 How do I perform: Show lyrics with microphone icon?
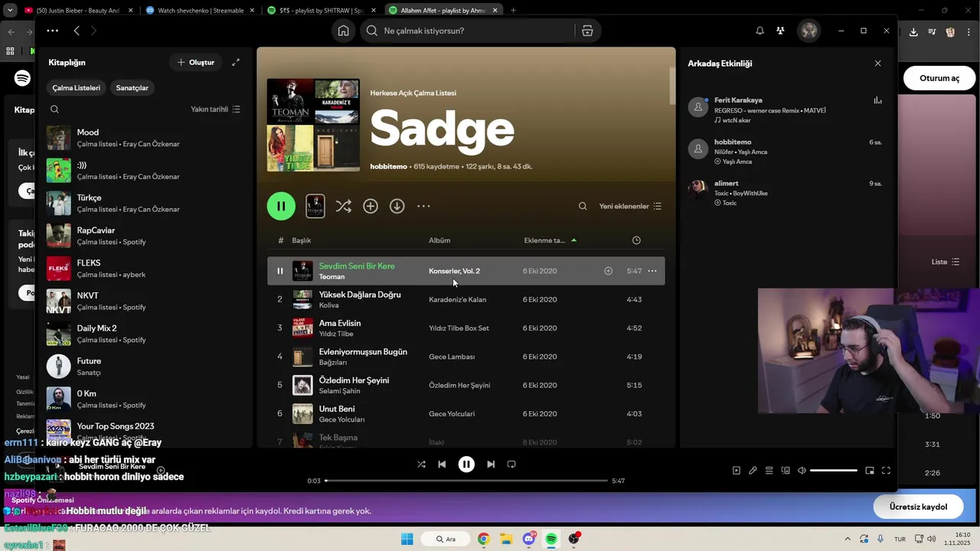pos(753,471)
